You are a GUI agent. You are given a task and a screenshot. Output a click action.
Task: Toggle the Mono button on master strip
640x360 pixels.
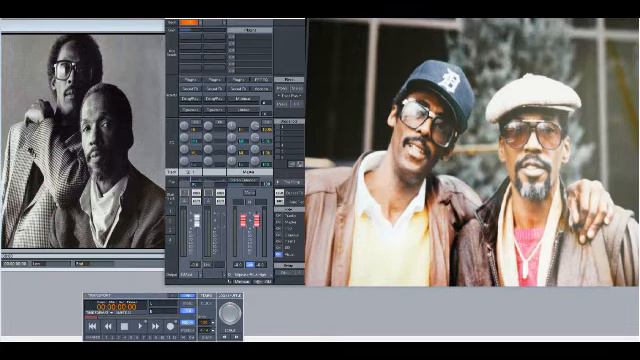[250, 193]
